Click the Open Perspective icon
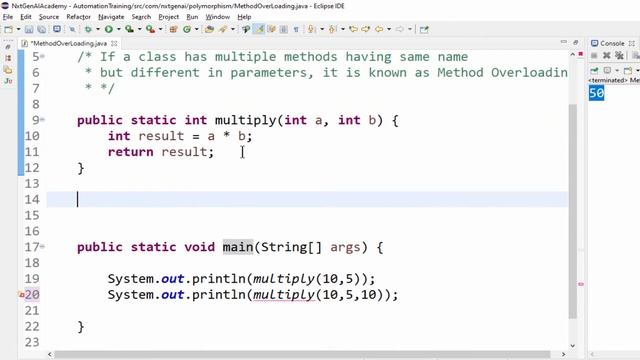640x360 pixels. pyautogui.click(x=424, y=29)
